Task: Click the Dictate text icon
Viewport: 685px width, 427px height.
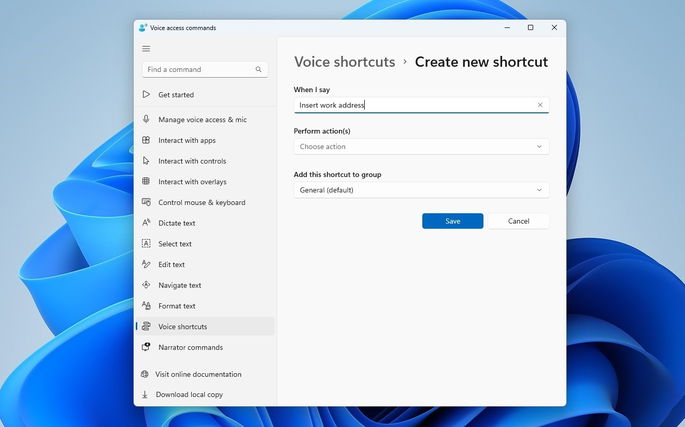Action: (146, 223)
